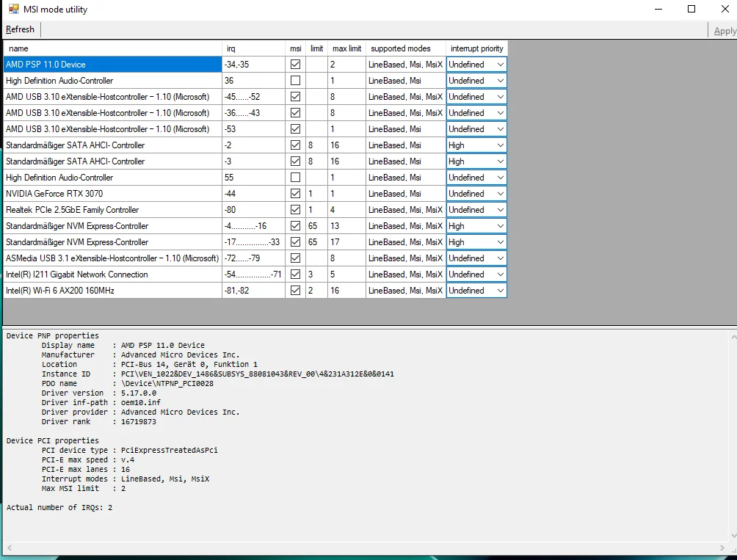This screenshot has height=560, width=737.
Task: Click the irq column header
Action: coord(253,48)
